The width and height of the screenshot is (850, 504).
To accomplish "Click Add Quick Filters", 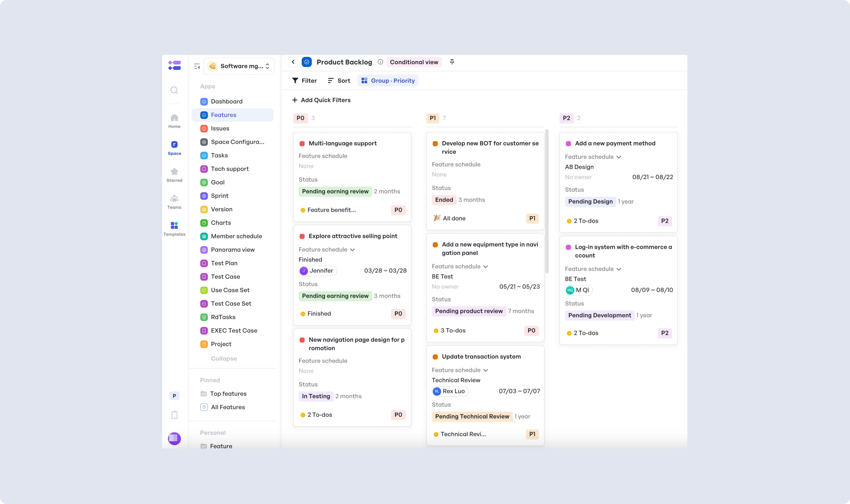I will tap(321, 100).
